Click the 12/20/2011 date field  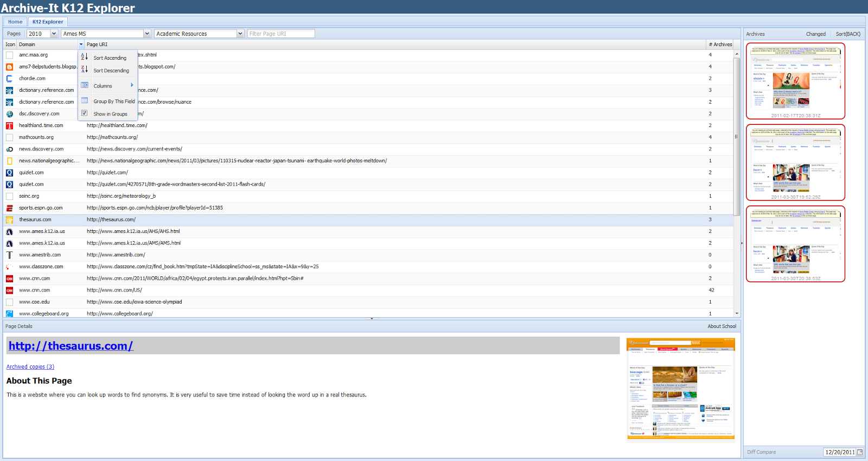pyautogui.click(x=839, y=452)
